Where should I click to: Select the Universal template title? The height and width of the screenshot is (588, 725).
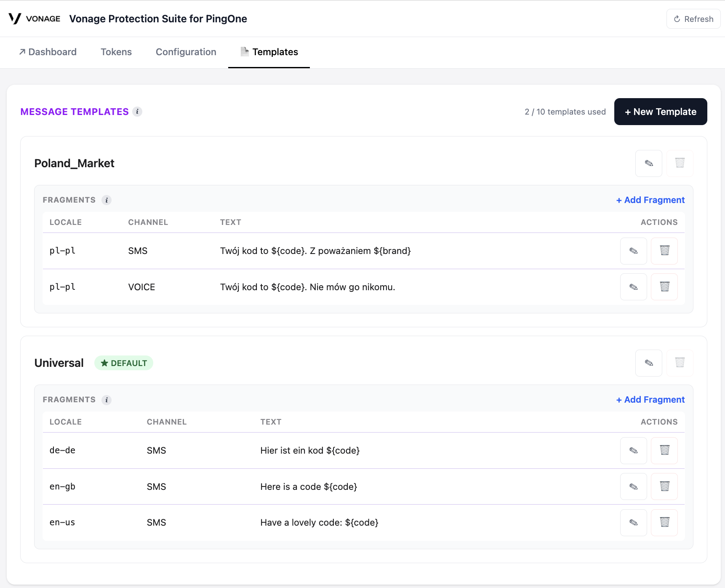pyautogui.click(x=59, y=363)
